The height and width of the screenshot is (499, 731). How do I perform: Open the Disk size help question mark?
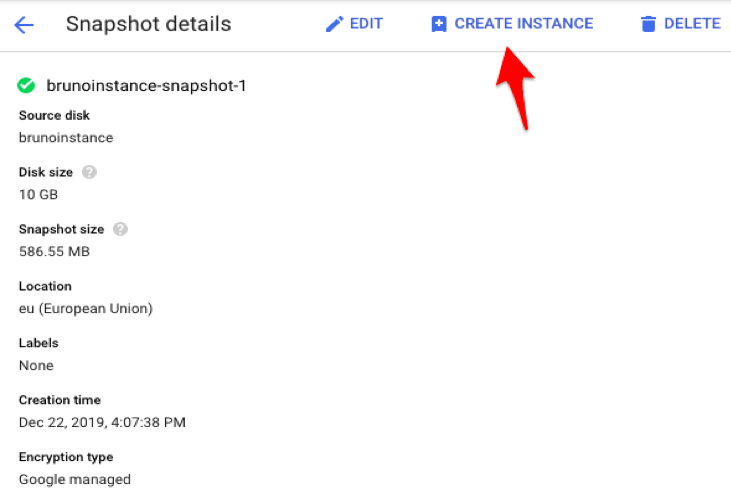click(89, 172)
